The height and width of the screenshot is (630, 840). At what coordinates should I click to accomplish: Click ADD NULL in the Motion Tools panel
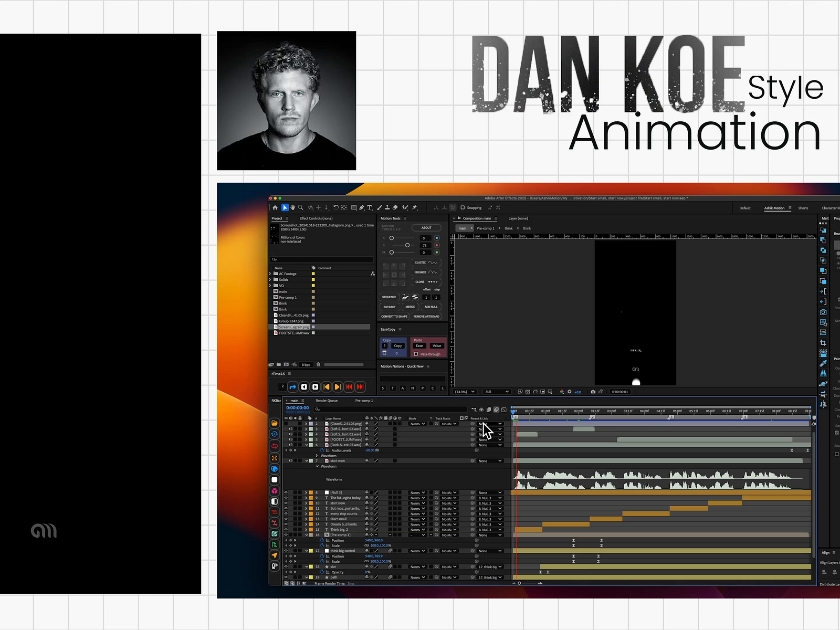(430, 307)
